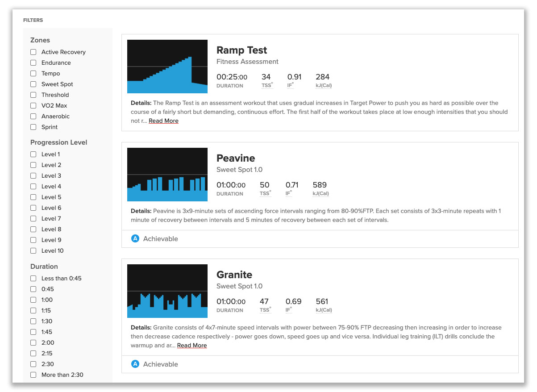The image size is (537, 392).
Task: Enable the Threshold zone filter
Action: coord(33,95)
